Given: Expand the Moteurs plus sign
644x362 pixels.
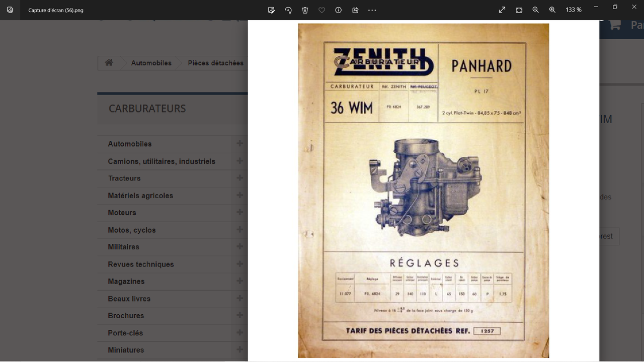Looking at the screenshot, I should [x=239, y=212].
